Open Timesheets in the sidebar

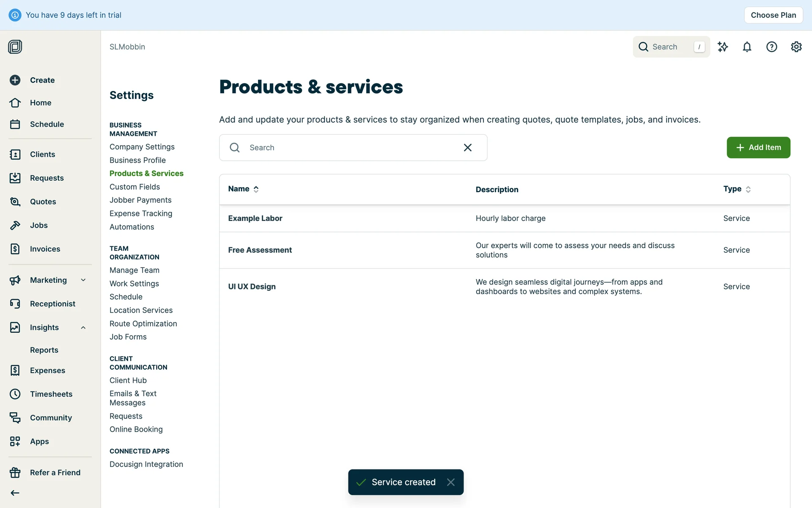coord(51,394)
